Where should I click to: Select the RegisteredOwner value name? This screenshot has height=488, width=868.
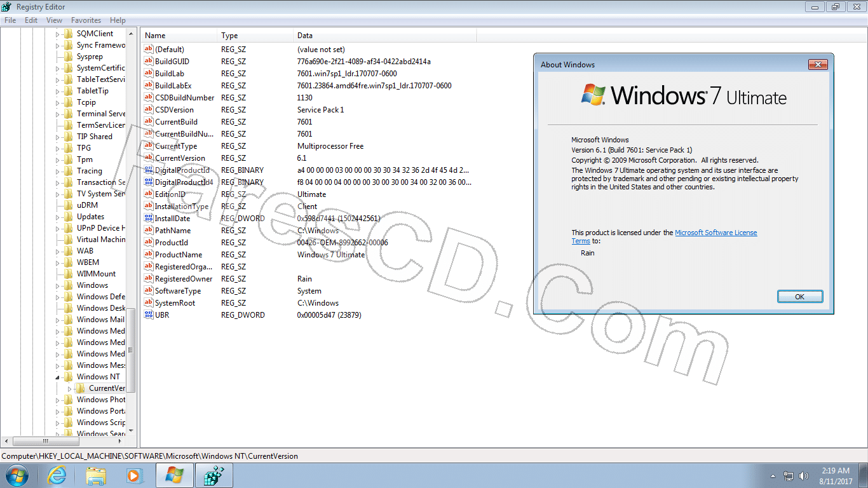tap(184, 279)
